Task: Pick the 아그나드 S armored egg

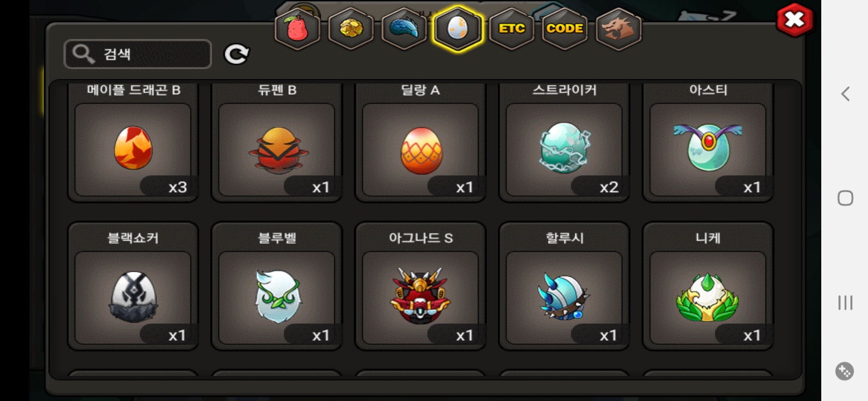Action: pos(421,286)
